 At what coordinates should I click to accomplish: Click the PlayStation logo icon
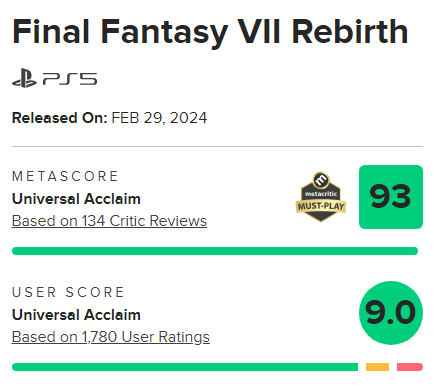pos(24,78)
